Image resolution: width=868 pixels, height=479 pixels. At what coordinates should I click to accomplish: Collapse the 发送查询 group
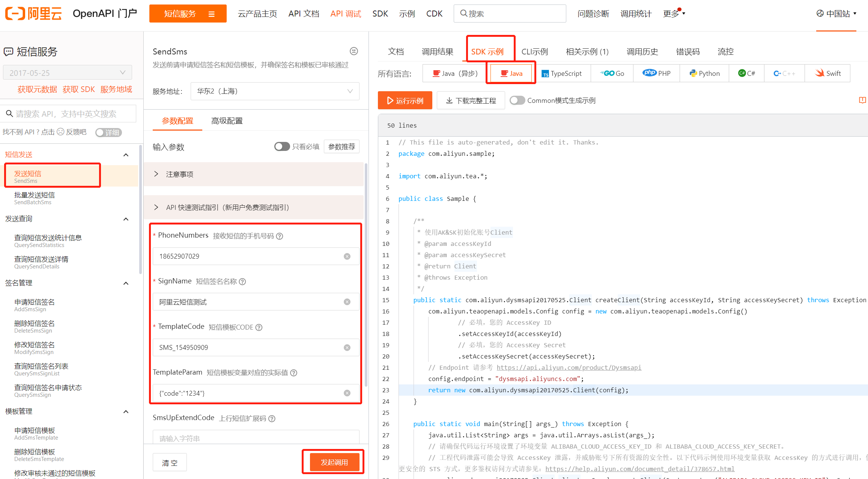tap(126, 219)
